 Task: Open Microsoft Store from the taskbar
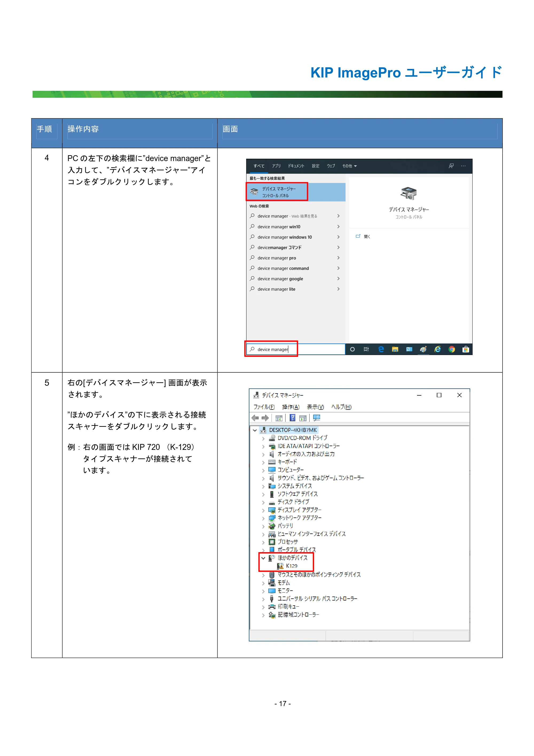point(466,349)
